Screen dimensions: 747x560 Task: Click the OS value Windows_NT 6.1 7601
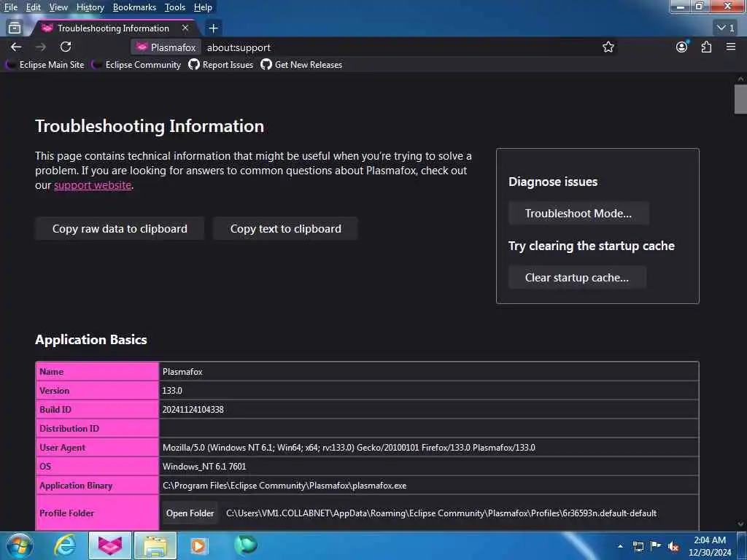(x=204, y=467)
